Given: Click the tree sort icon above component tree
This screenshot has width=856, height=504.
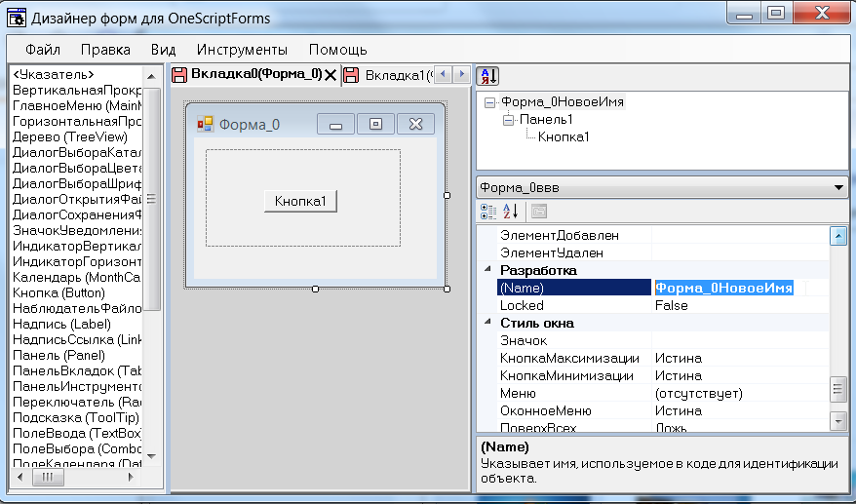Looking at the screenshot, I should 486,76.
